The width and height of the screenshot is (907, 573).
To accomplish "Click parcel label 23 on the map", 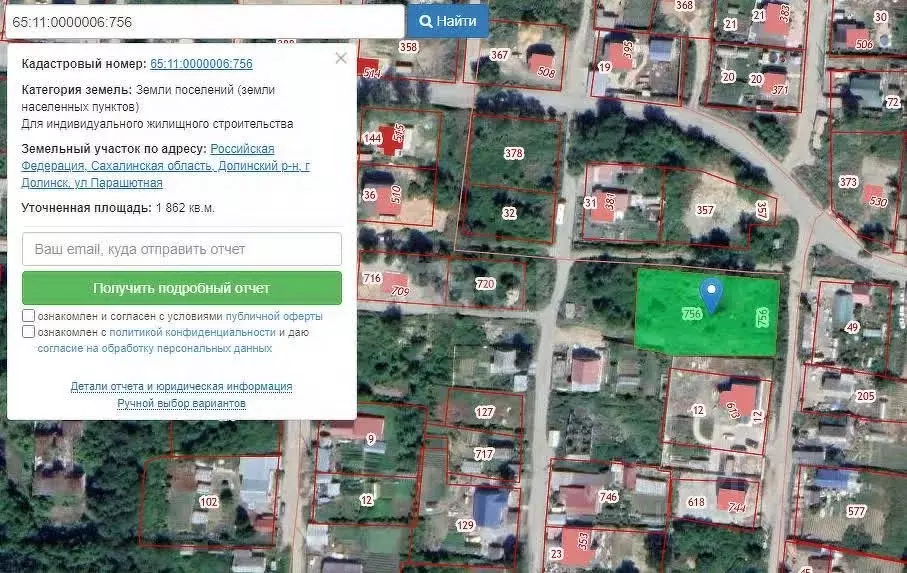I will 556,554.
